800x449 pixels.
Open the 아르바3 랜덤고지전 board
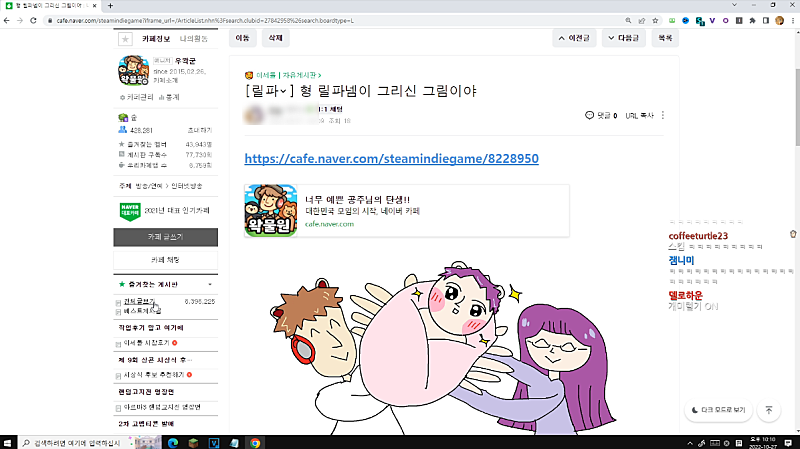click(x=162, y=407)
